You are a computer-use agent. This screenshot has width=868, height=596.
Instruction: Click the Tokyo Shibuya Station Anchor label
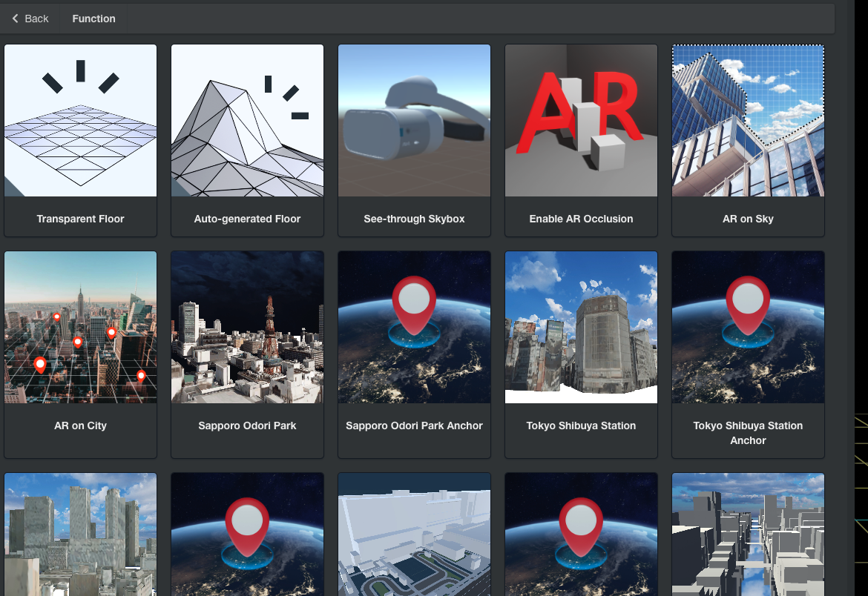[748, 433]
